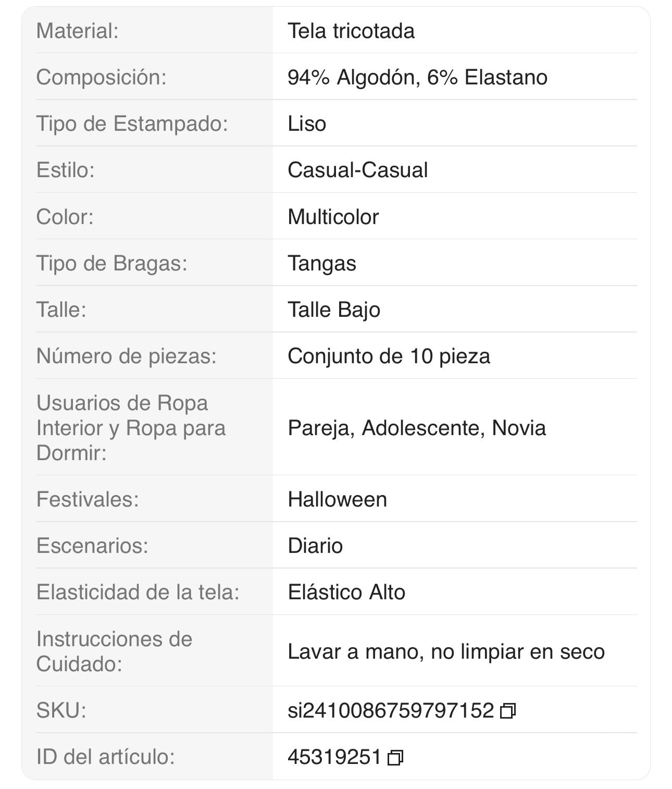The width and height of the screenshot is (672, 789).
Task: Click the Diario scenario value
Action: (x=315, y=546)
